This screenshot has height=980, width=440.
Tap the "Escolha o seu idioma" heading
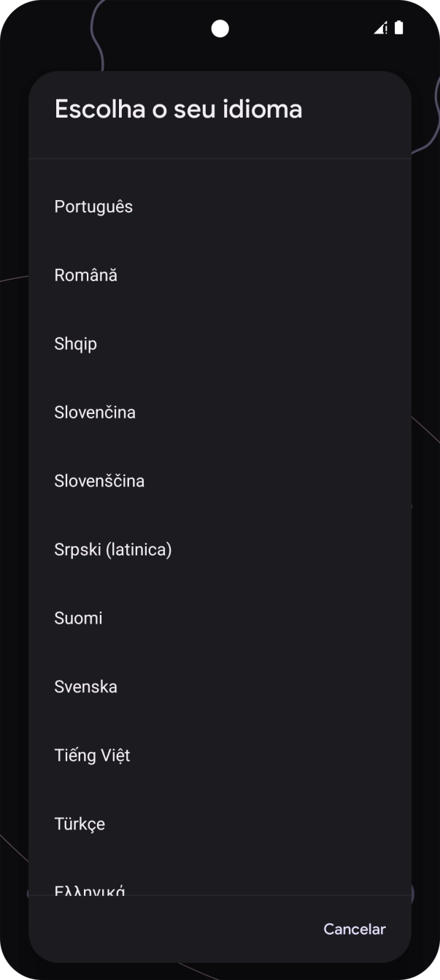[x=178, y=110]
